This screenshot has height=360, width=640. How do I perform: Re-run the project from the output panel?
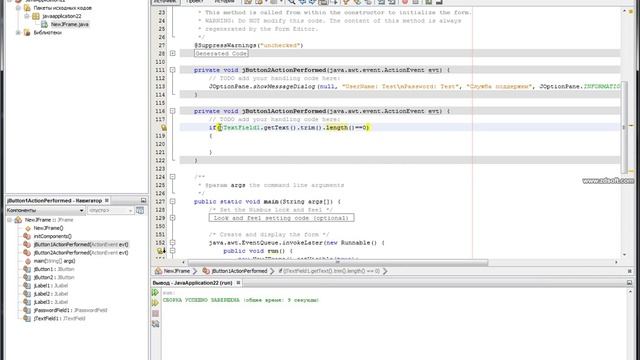coord(155,293)
